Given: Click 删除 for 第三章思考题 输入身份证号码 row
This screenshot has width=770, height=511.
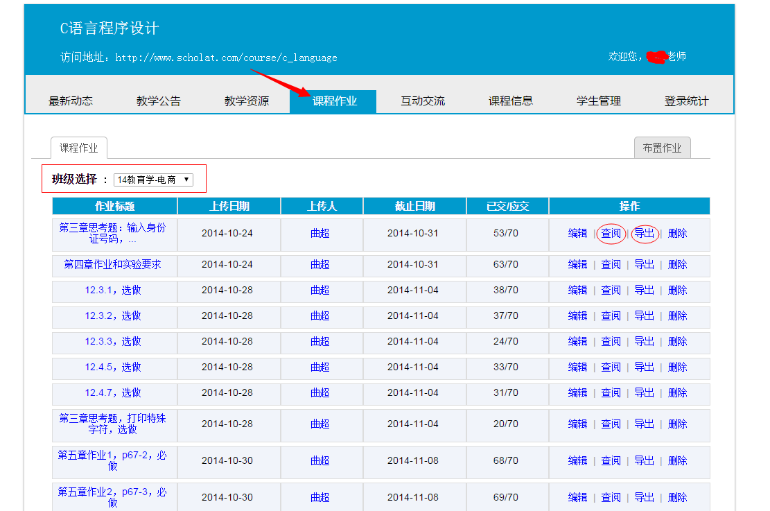Looking at the screenshot, I should (678, 233).
